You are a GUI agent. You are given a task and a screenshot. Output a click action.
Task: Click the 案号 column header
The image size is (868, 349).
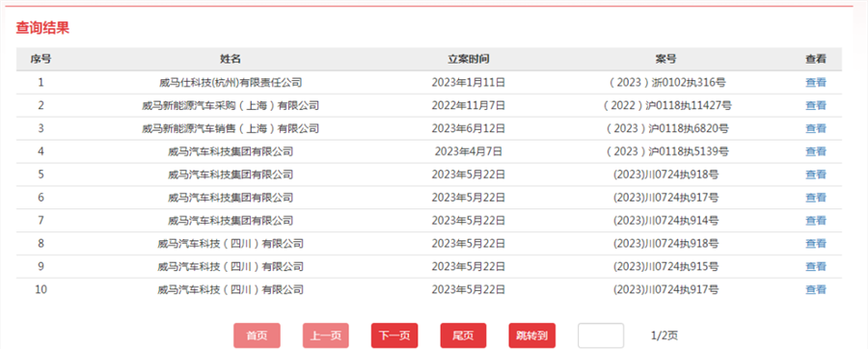click(x=665, y=59)
